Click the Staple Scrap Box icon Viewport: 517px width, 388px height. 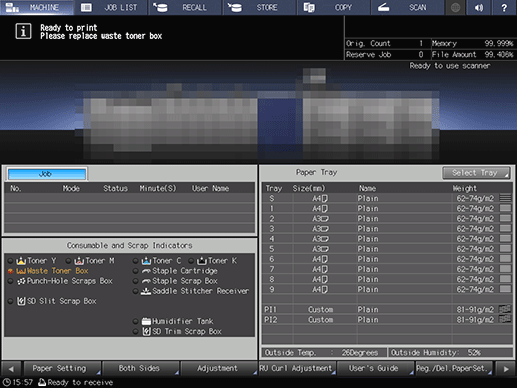146,281
